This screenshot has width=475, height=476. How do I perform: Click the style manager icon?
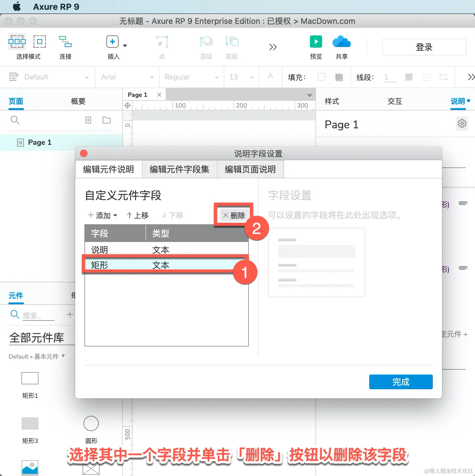tap(13, 77)
